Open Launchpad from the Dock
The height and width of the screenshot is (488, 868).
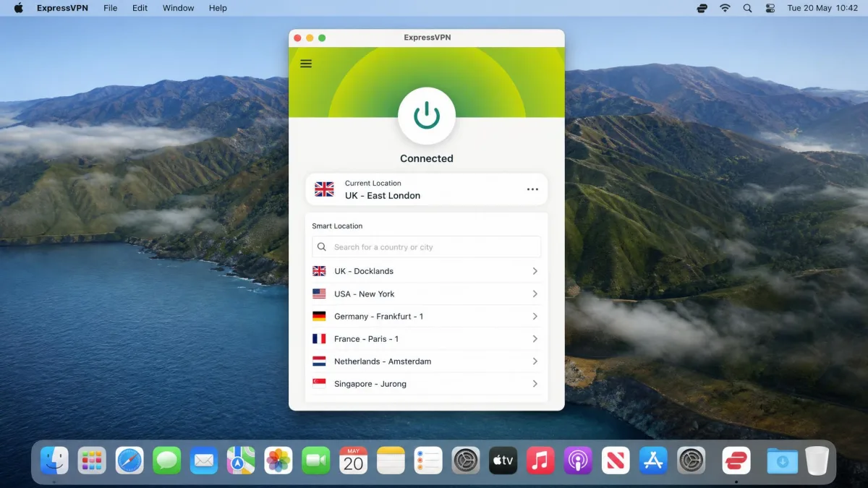tap(92, 461)
